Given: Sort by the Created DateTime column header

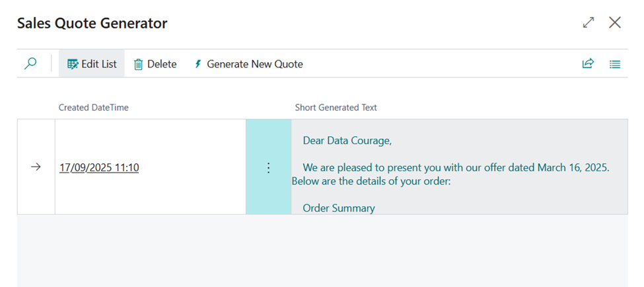Looking at the screenshot, I should click(94, 107).
